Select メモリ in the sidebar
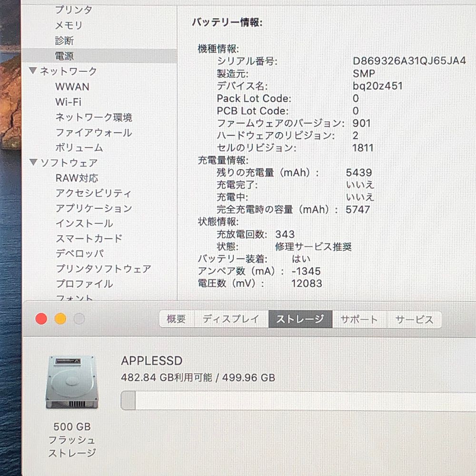The width and height of the screenshot is (476, 476). click(x=69, y=25)
